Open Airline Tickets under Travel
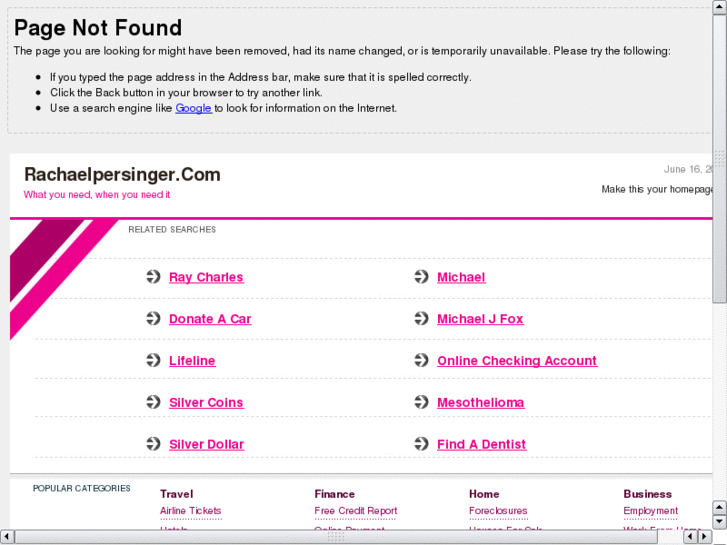The width and height of the screenshot is (727, 545). point(190,511)
